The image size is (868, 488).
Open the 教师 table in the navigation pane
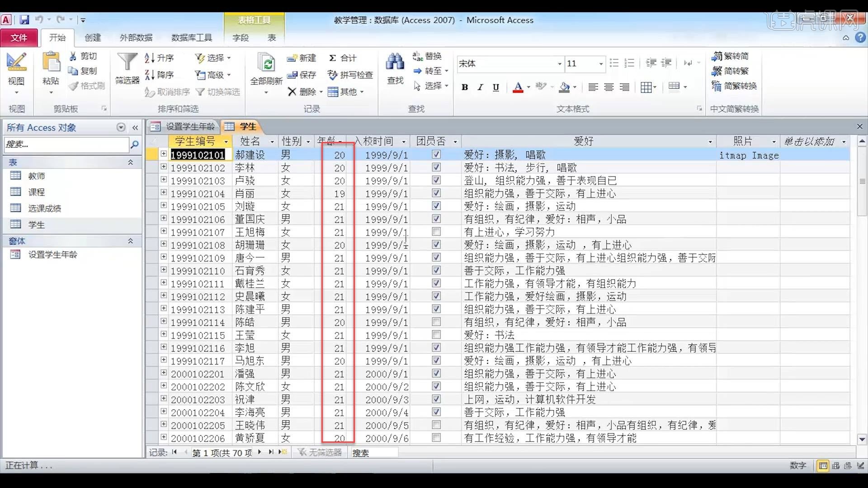tap(36, 176)
